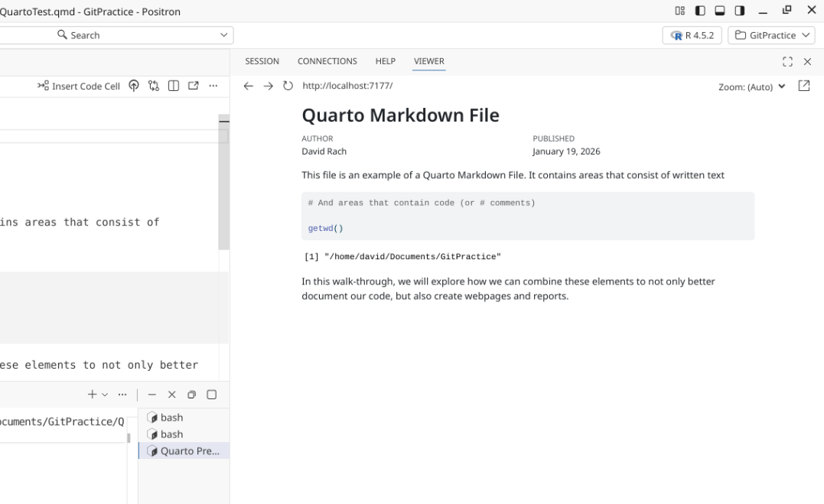This screenshot has width=824, height=504.
Task: Reload the viewer page preview
Action: (288, 86)
